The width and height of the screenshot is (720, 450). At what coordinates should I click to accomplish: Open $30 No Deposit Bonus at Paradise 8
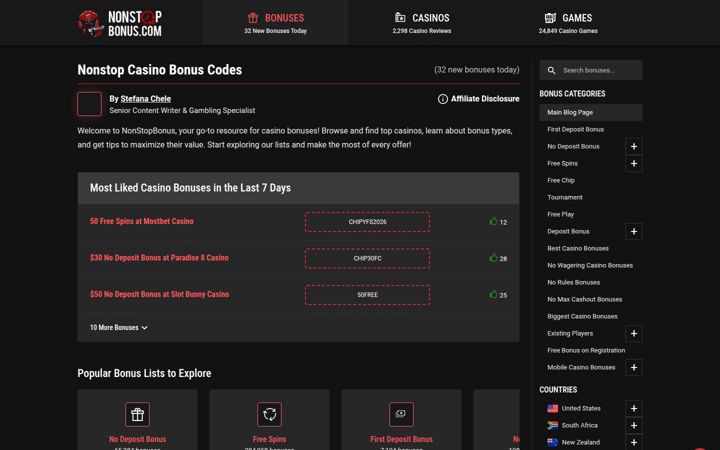[x=159, y=258]
